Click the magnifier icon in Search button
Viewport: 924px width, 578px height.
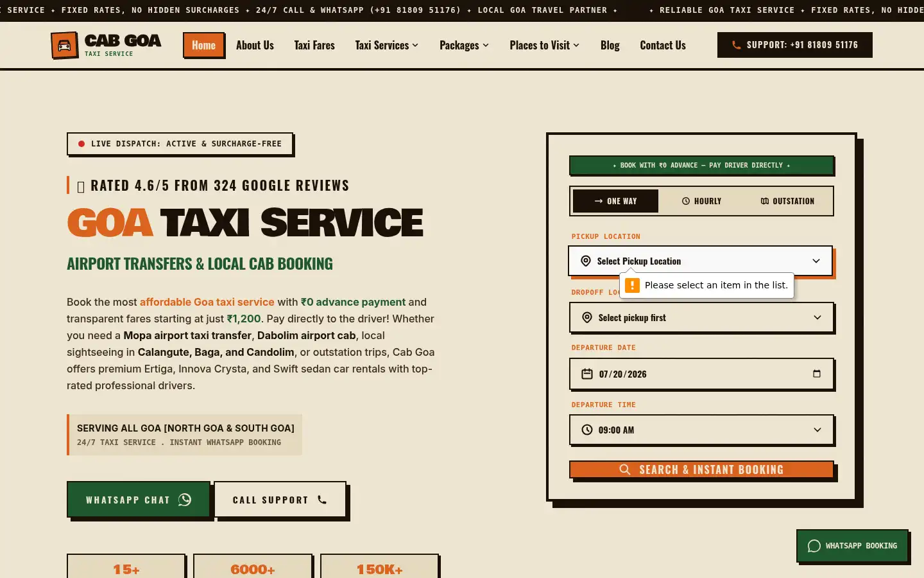[x=625, y=469]
